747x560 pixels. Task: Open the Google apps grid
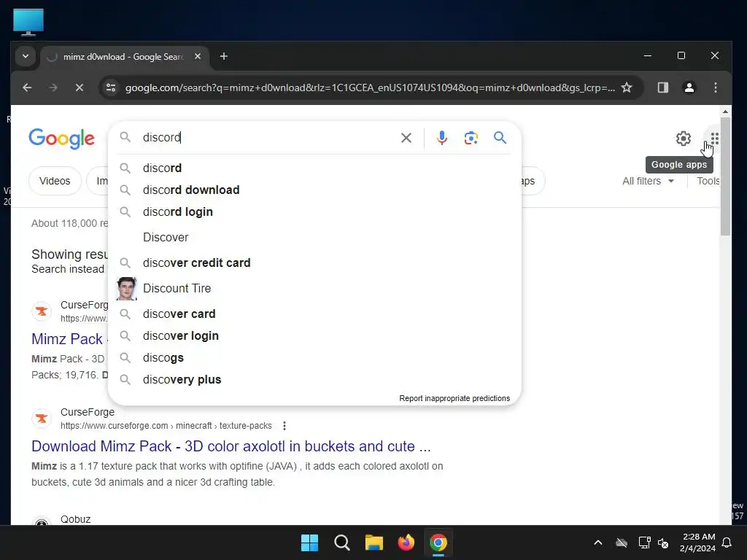tap(714, 138)
